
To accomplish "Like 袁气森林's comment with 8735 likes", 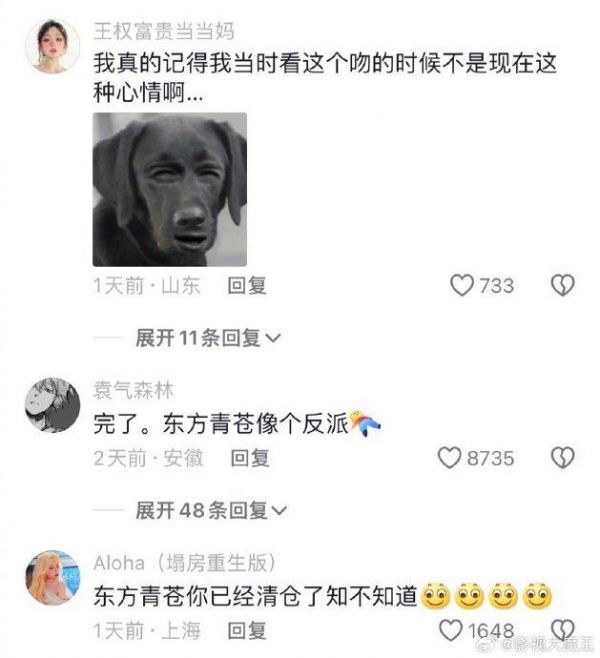I will point(450,458).
